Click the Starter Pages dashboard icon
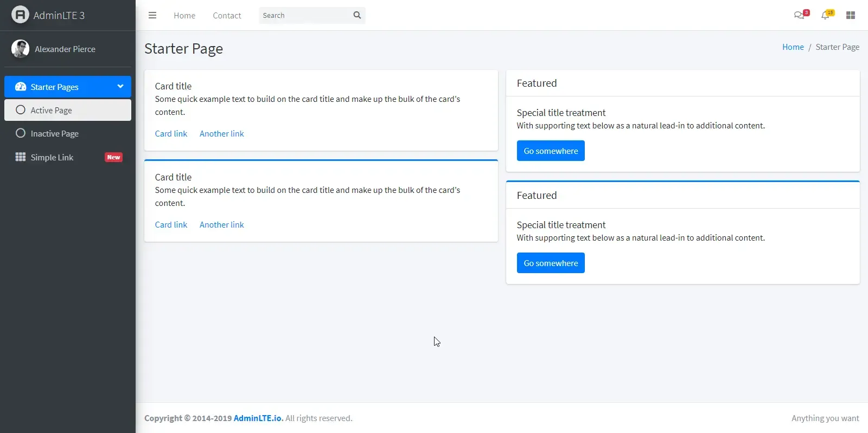Screen dimensions: 868x433 pyautogui.click(x=21, y=87)
